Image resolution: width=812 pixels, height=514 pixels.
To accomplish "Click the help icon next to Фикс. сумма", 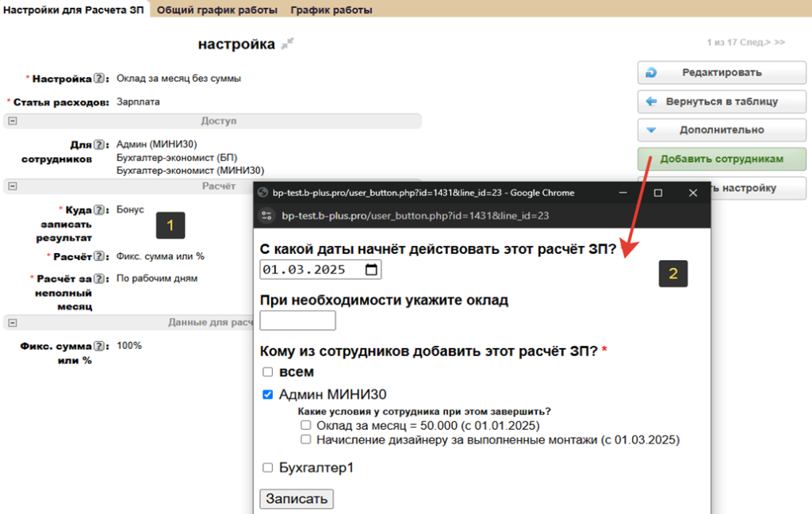I will [99, 346].
